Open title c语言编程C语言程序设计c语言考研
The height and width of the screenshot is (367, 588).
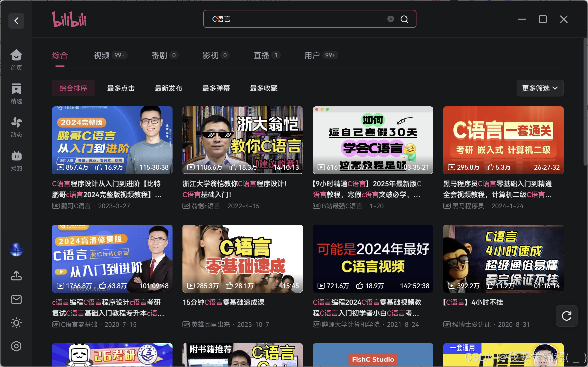pos(108,308)
